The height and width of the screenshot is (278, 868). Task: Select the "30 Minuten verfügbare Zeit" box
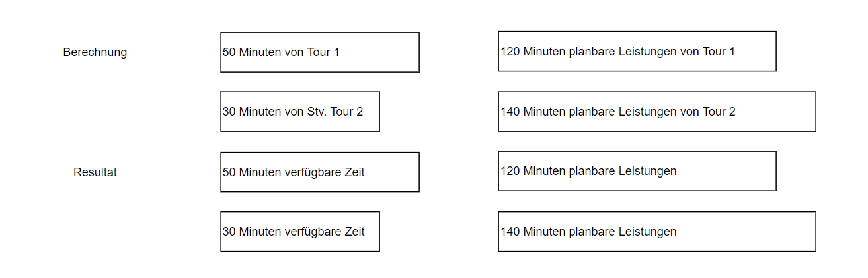tap(300, 232)
